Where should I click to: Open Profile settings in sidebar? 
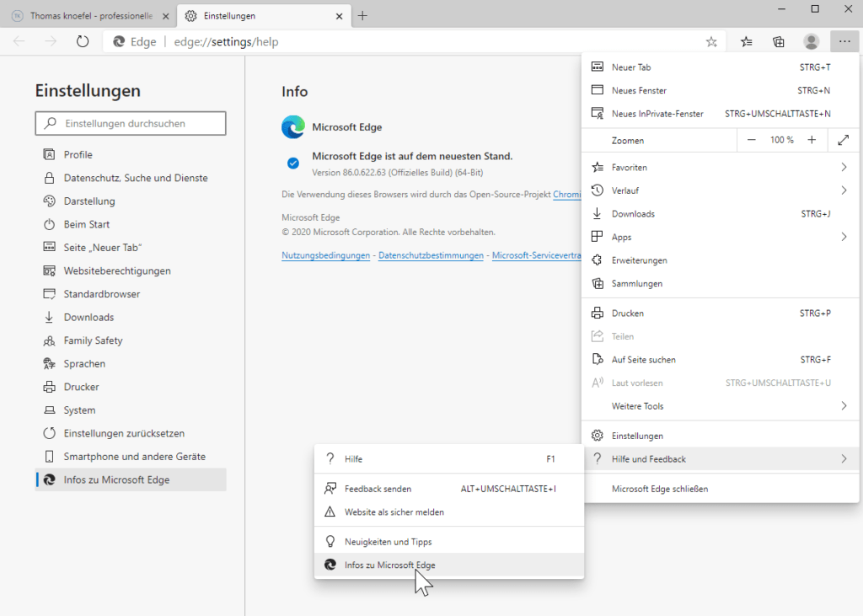coord(131,155)
